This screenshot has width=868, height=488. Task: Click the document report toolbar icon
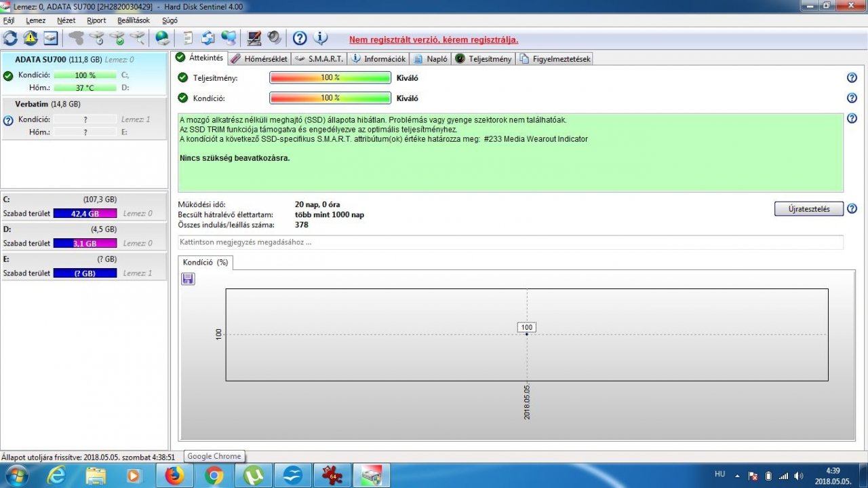[189, 38]
